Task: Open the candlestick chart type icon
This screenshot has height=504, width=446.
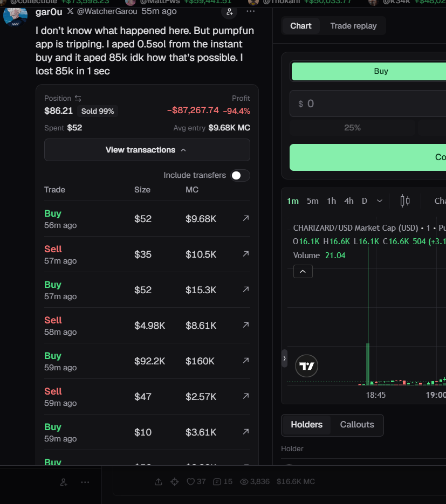Action: (405, 201)
